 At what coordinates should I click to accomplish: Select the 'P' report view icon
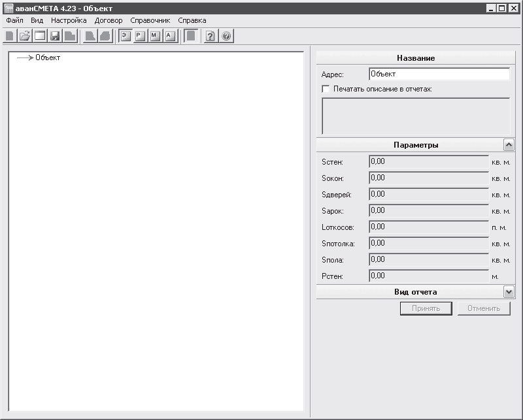(x=141, y=36)
